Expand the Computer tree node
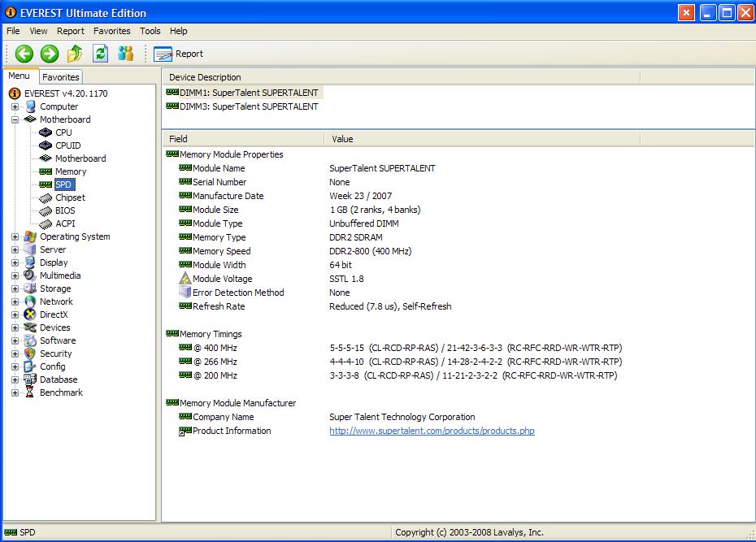Screen dimensions: 756x542 [15, 106]
